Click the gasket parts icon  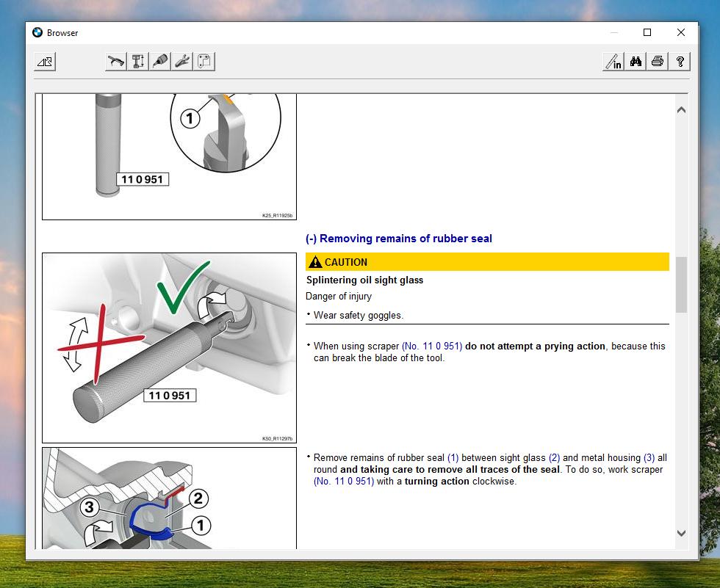pos(204,62)
